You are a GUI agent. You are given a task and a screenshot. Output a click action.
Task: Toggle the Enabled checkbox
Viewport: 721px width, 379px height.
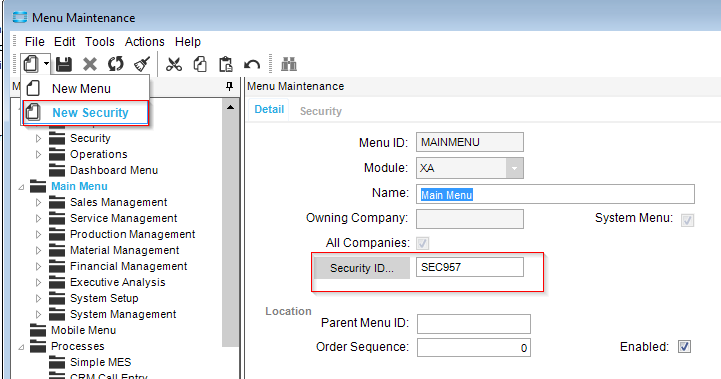[684, 347]
